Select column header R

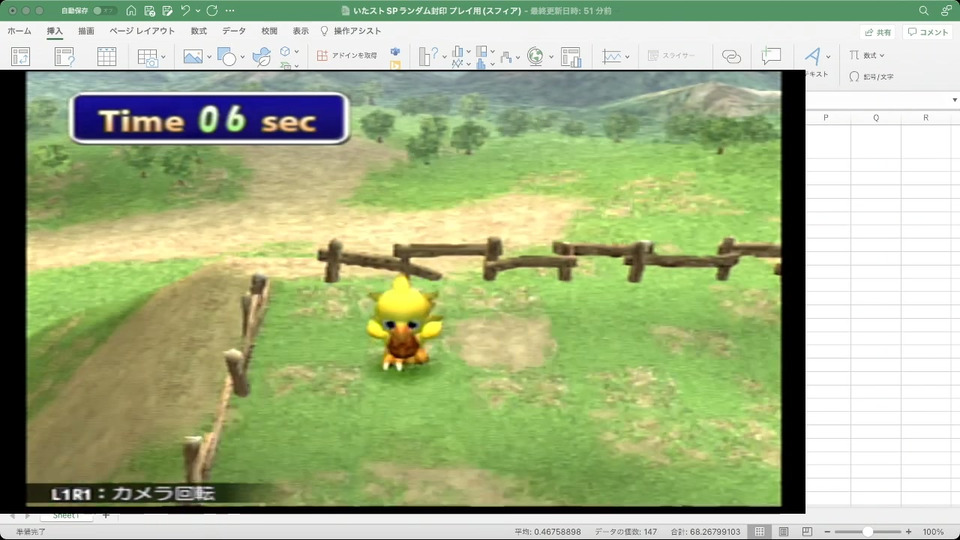tap(926, 118)
